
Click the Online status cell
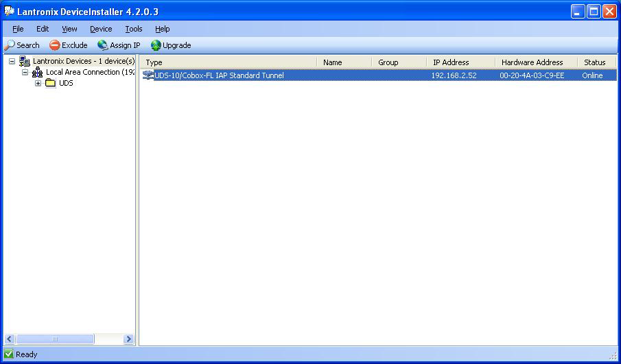pos(592,75)
